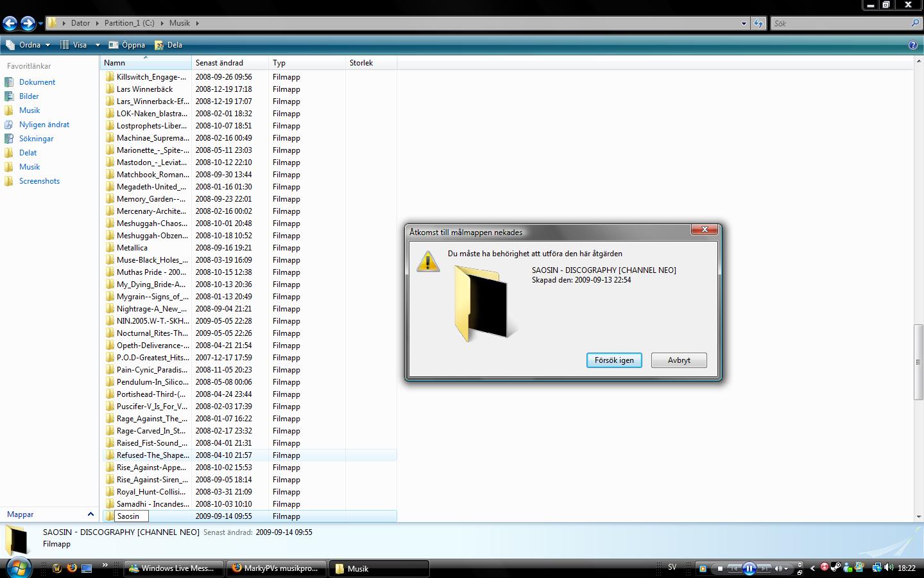Switch to Windows Live Messenger taskbar button
The height and width of the screenshot is (578, 924).
[173, 568]
